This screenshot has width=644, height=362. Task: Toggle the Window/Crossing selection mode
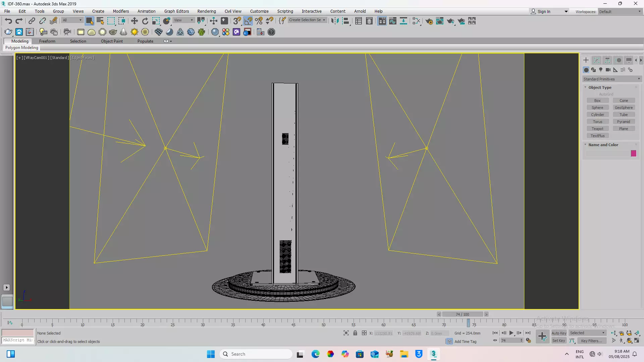[x=122, y=21]
